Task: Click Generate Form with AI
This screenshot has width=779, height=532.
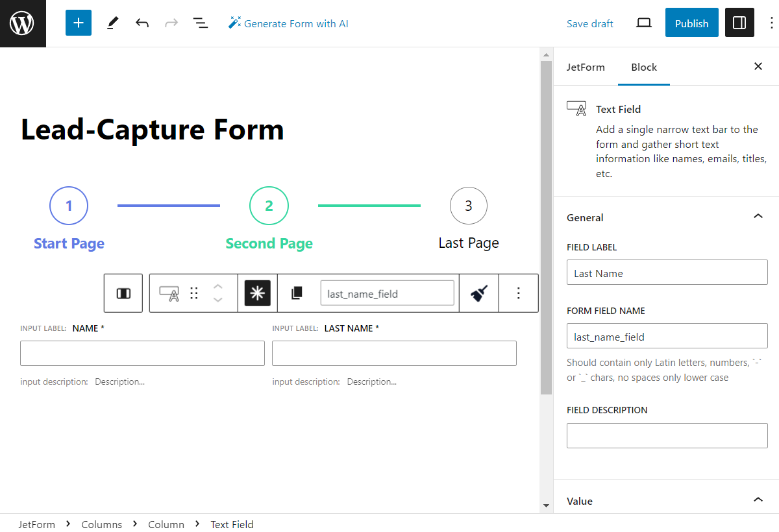Action: pos(288,23)
